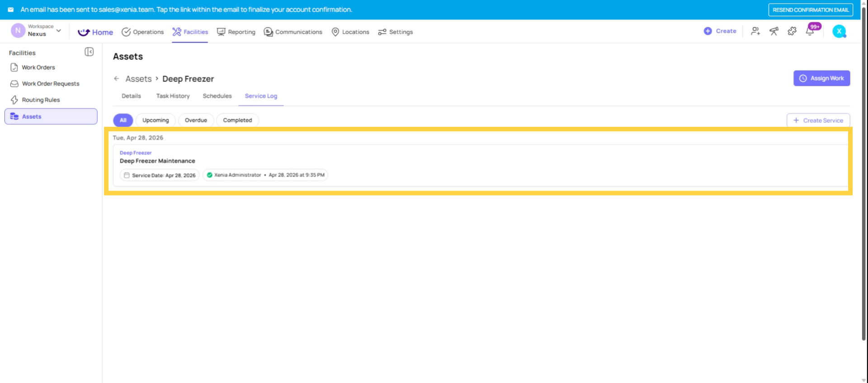Click the puzzle piece integrations icon
Image resolution: width=868 pixels, height=383 pixels.
click(792, 31)
